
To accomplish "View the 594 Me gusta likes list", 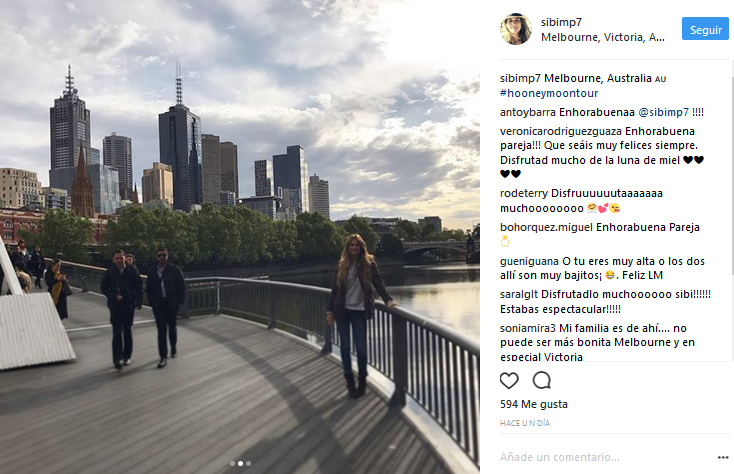I will click(534, 404).
